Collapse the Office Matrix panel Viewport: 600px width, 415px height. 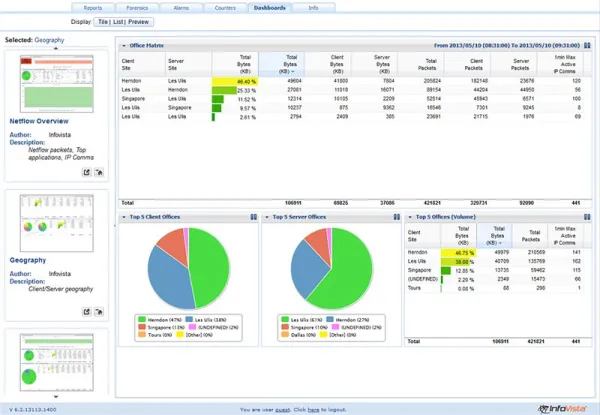click(x=122, y=45)
